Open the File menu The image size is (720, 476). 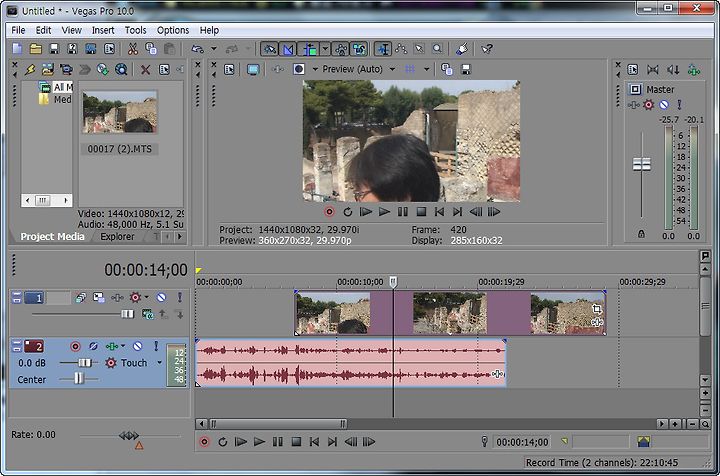[18, 30]
